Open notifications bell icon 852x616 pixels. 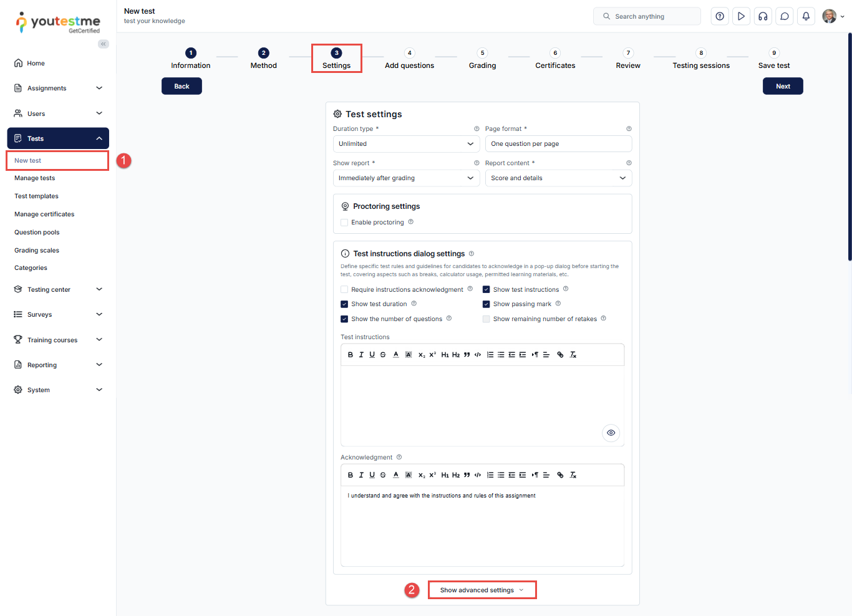[x=806, y=16]
